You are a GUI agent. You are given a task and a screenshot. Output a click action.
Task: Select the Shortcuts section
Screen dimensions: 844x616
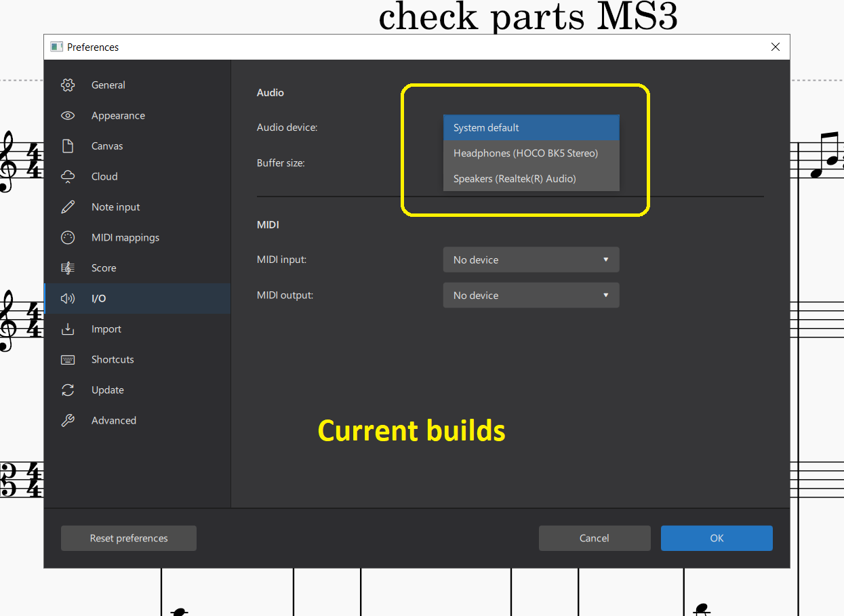coord(138,359)
